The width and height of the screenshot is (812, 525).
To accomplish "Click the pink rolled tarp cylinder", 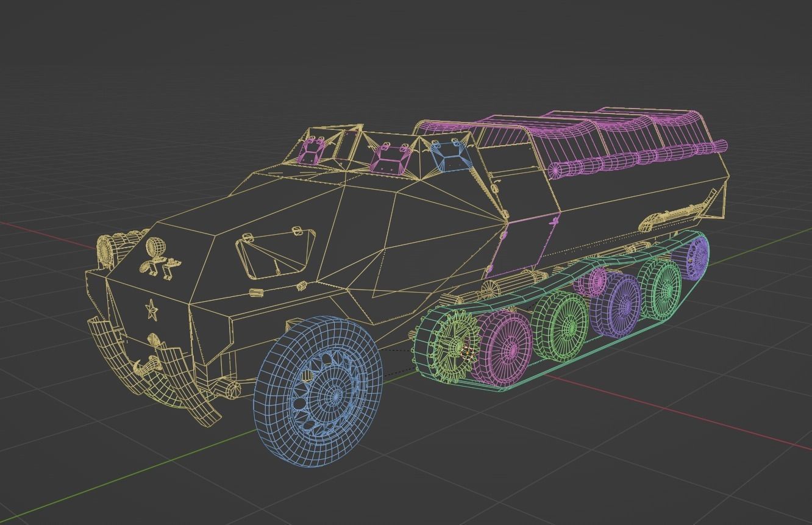I will pyautogui.click(x=637, y=159).
